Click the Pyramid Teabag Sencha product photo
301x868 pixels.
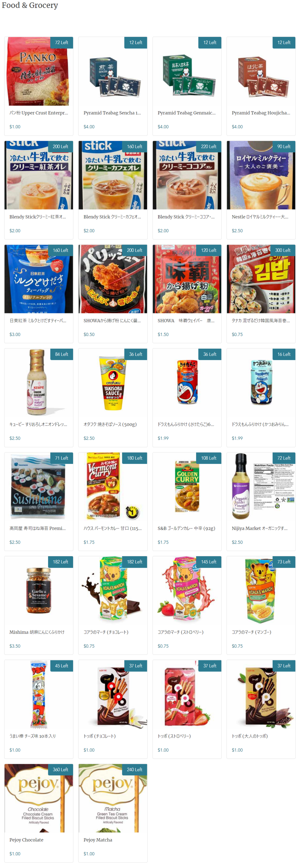click(x=112, y=71)
